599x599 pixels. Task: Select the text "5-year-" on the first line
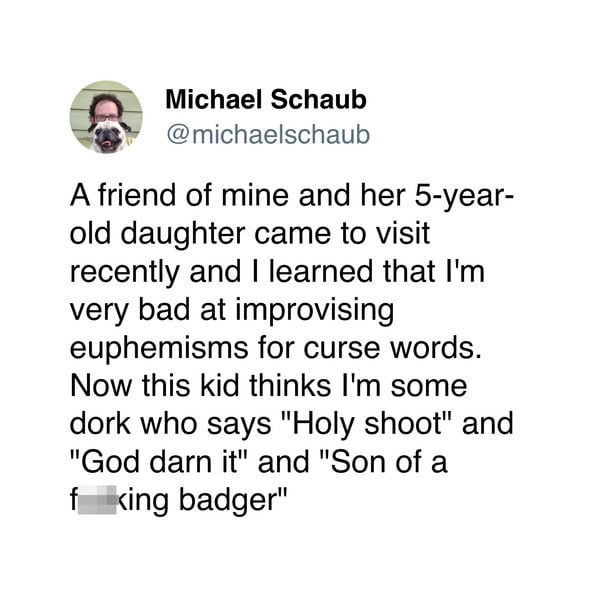click(465, 196)
